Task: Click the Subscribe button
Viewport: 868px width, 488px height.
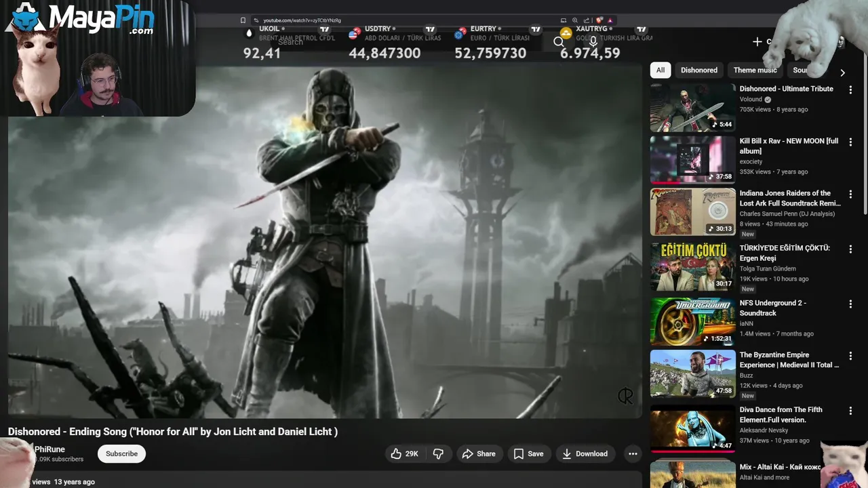Action: (x=121, y=453)
